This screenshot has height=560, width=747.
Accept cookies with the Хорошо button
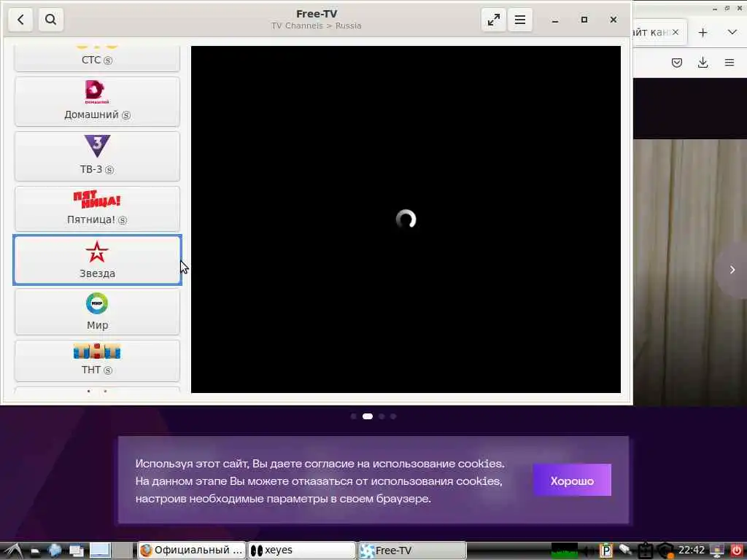click(572, 480)
